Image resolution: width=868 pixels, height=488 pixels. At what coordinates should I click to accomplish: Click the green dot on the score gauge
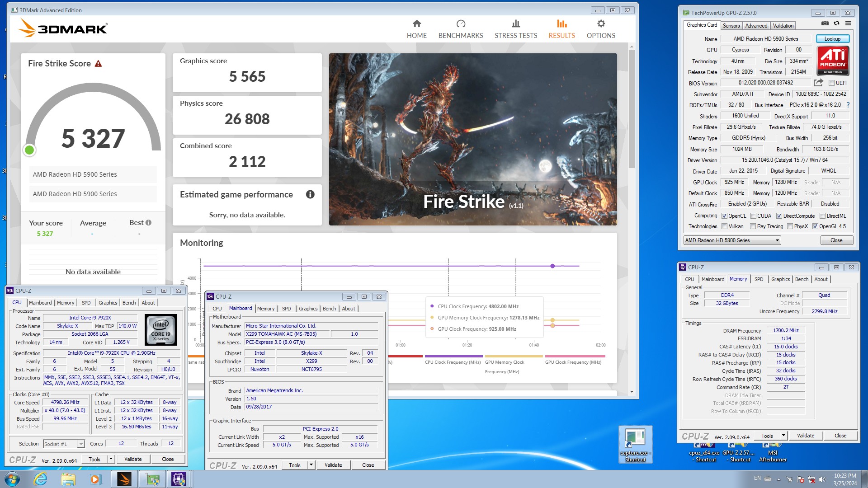(29, 150)
